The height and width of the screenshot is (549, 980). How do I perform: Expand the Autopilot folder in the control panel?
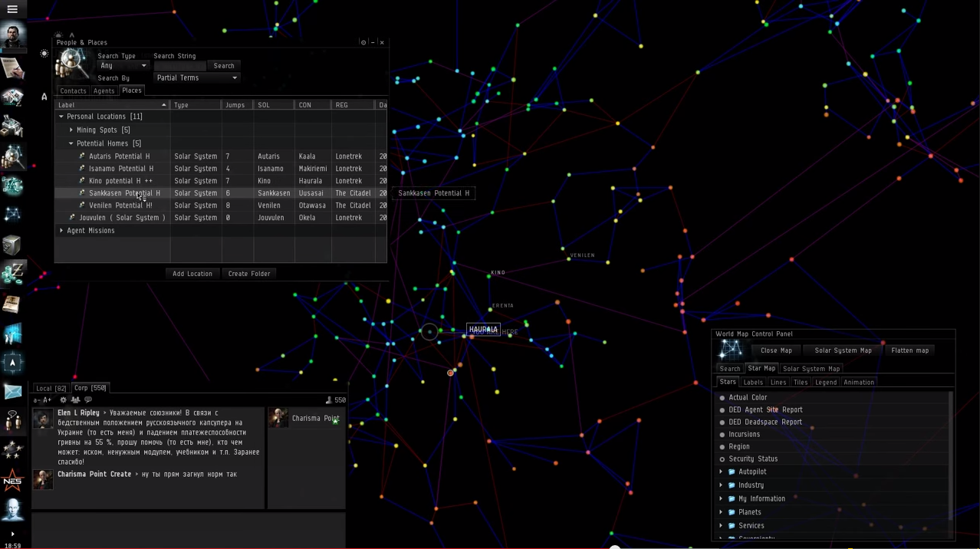pyautogui.click(x=721, y=472)
